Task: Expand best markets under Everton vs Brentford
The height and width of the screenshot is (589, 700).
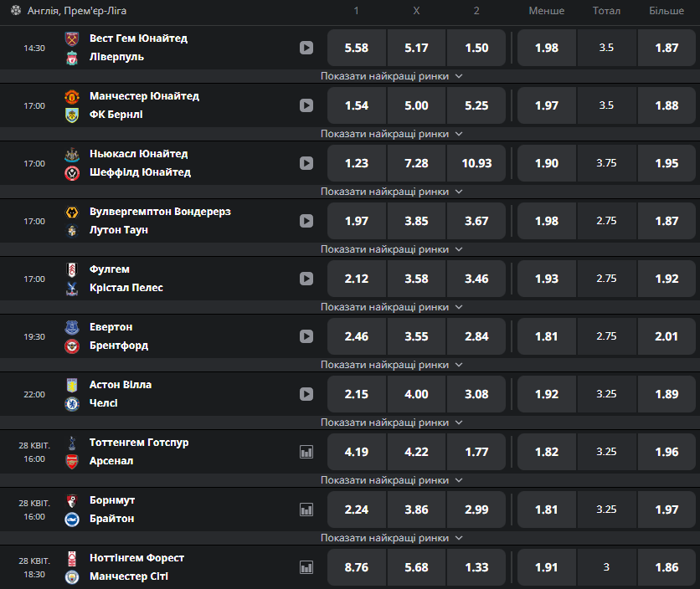Action: pyautogui.click(x=391, y=365)
